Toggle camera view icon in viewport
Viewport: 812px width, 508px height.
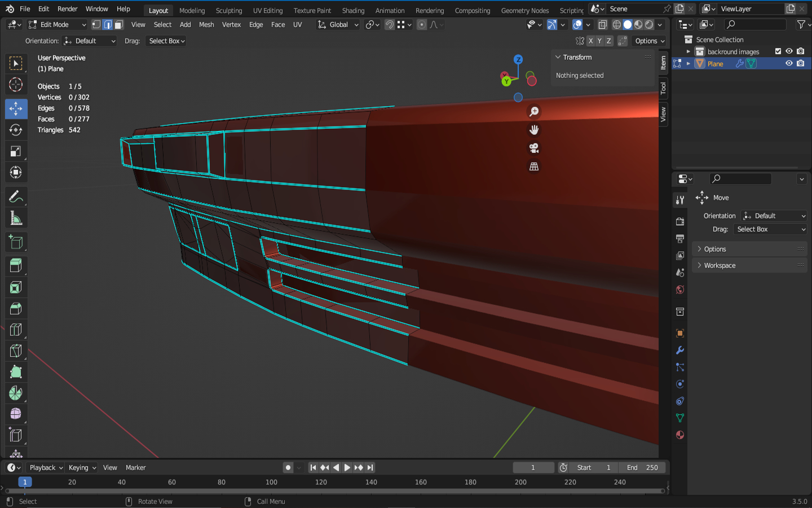[534, 148]
